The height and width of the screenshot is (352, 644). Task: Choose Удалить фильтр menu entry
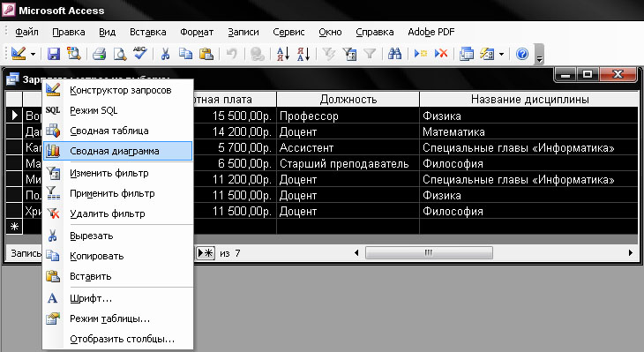tap(117, 213)
